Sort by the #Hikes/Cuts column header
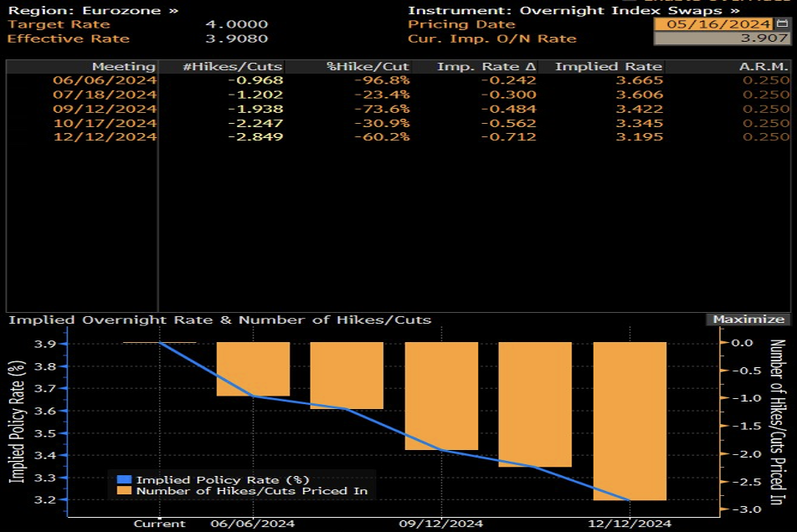 coord(232,67)
